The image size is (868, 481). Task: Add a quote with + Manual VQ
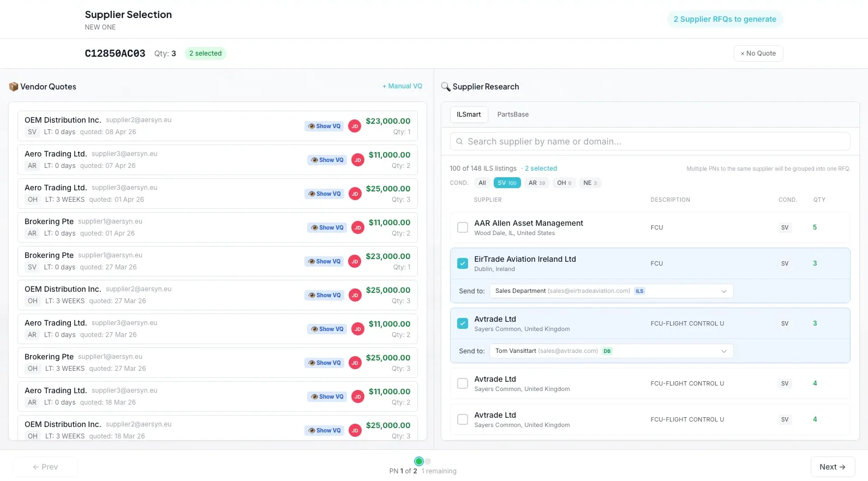click(x=402, y=86)
